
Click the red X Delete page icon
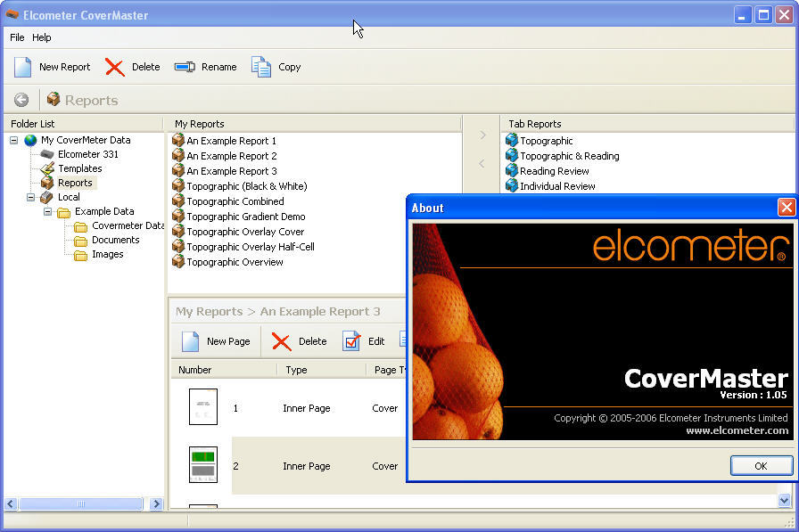pyautogui.click(x=281, y=341)
